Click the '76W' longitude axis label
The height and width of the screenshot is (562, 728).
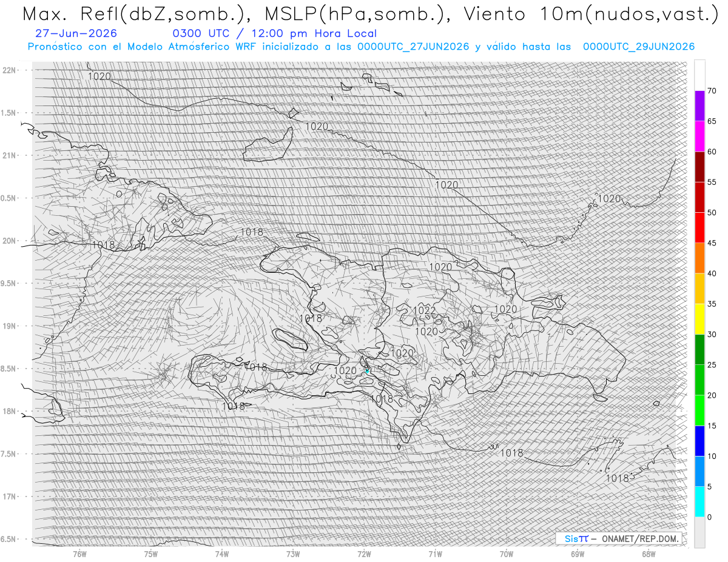click(80, 554)
